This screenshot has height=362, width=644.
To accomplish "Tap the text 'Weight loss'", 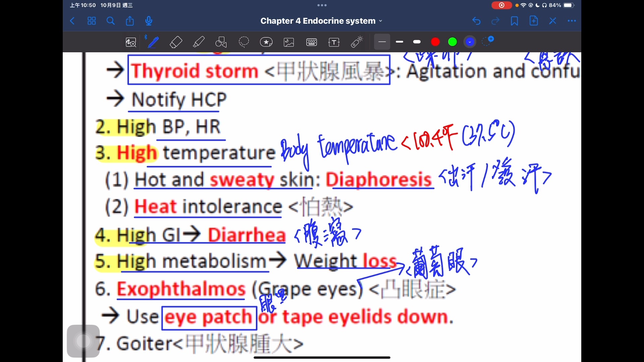I will (345, 261).
